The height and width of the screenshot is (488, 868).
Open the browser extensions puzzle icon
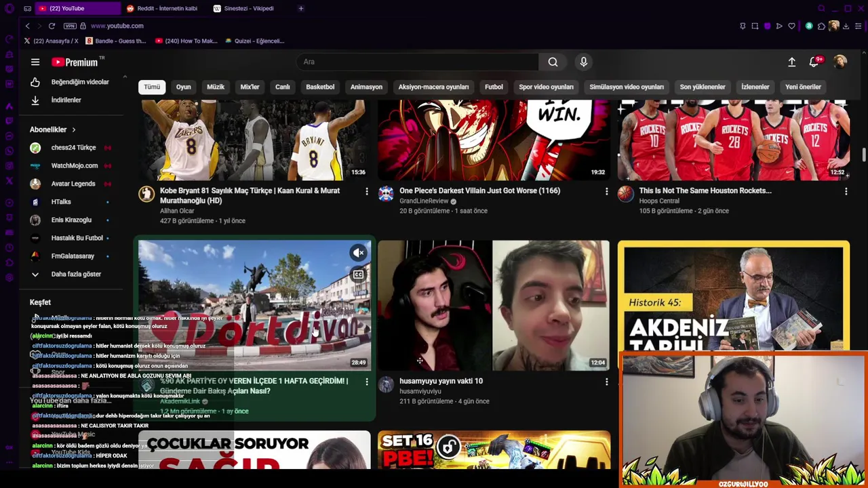(821, 26)
